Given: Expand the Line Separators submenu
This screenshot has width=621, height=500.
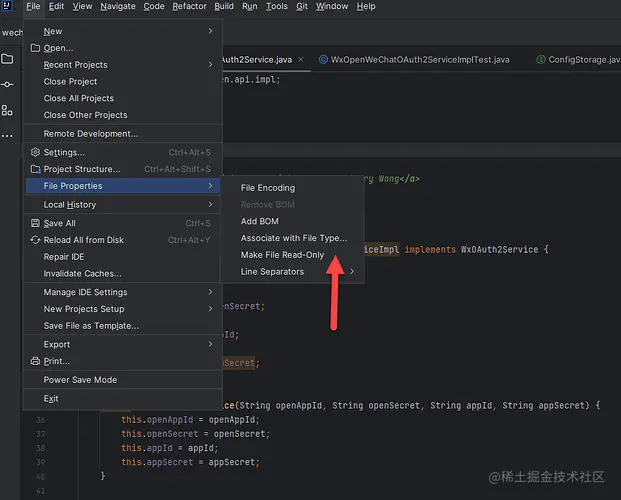Looking at the screenshot, I should pos(352,271).
